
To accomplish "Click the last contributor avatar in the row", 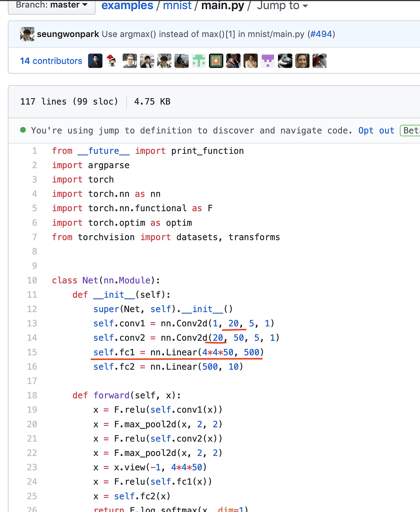I will click(x=319, y=61).
